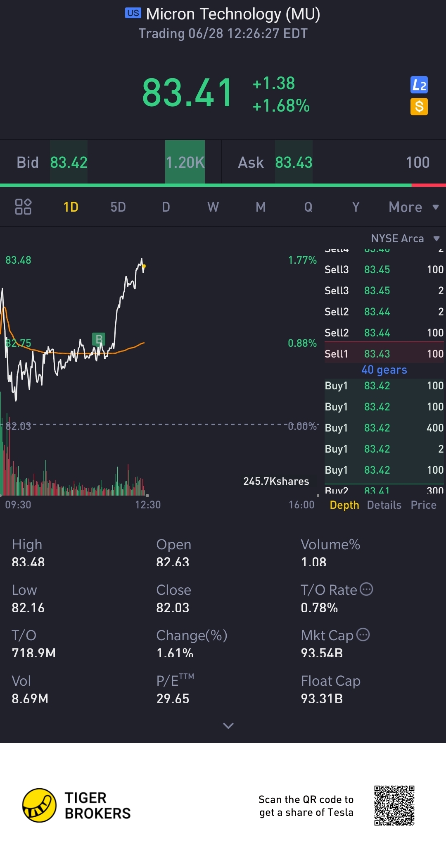Tap the B buy marker on chart
This screenshot has height=868, width=446.
99,339
